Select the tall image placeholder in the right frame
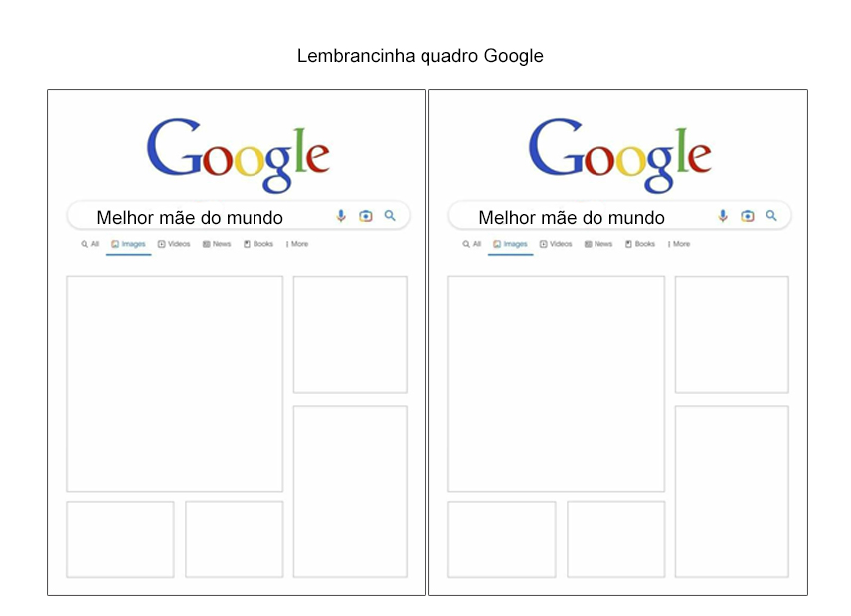This screenshot has height=616, width=851. coord(732,492)
